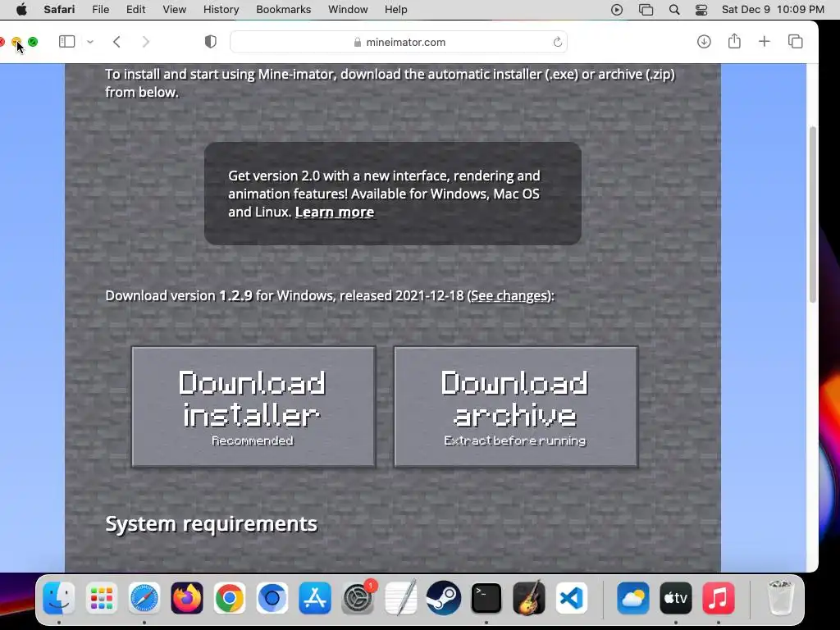The width and height of the screenshot is (840, 630).
Task: Go forward to the next page
Action: [146, 42]
